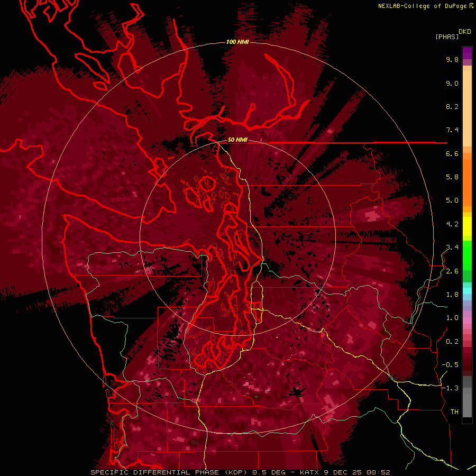Select the 1.8 scale value
476x476 pixels.
pyautogui.click(x=452, y=295)
